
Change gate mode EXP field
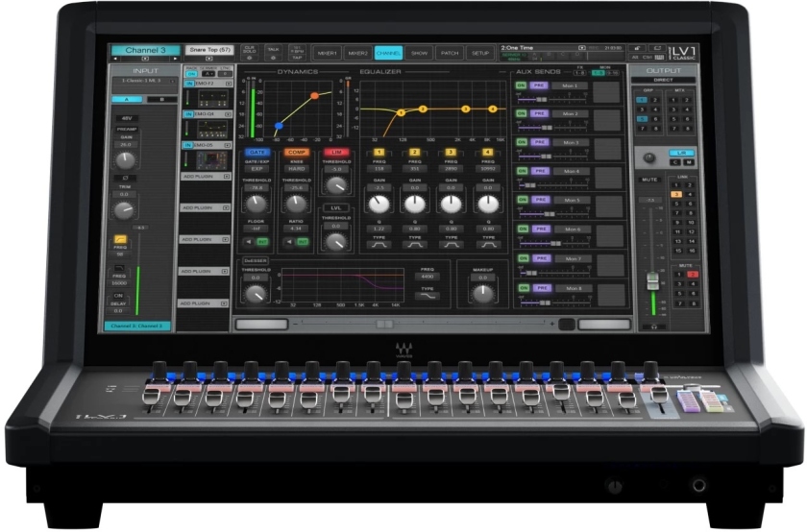pos(257,169)
